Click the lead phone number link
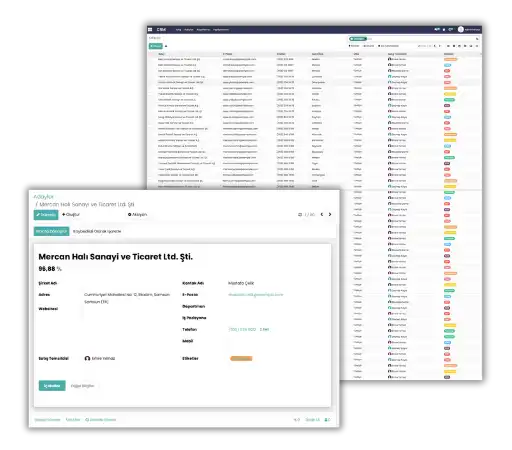This screenshot has height=450, width=512. tap(242, 329)
